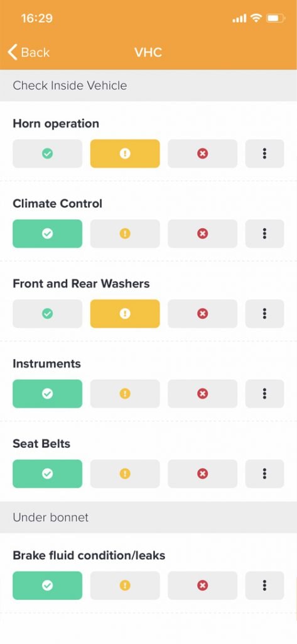Screen dimensions: 297x644
Task: Mark Seat Belts as failed
Action: [x=202, y=474]
